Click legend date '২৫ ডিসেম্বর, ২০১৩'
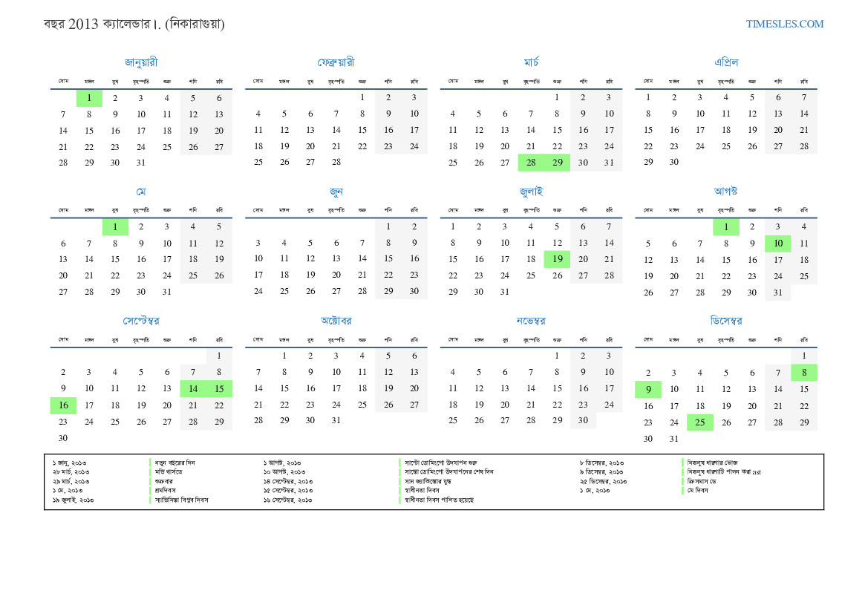The height and width of the screenshot is (614, 868). [604, 482]
